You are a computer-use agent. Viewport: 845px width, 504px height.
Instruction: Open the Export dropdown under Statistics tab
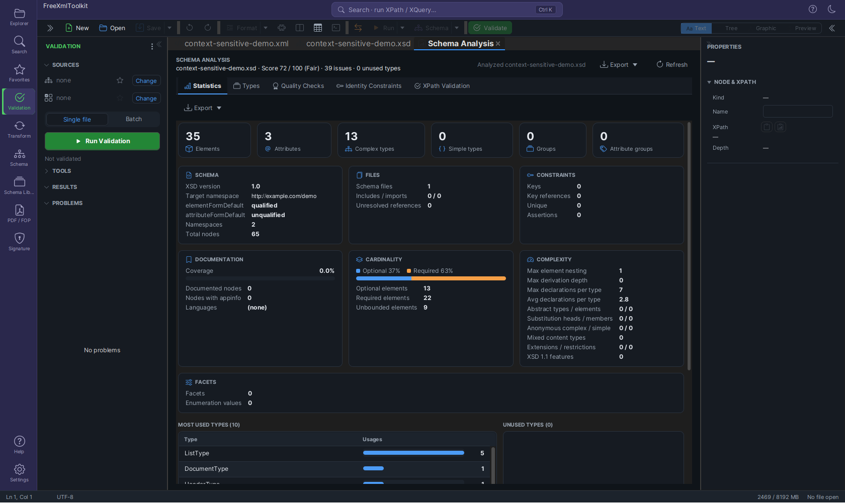tap(203, 108)
